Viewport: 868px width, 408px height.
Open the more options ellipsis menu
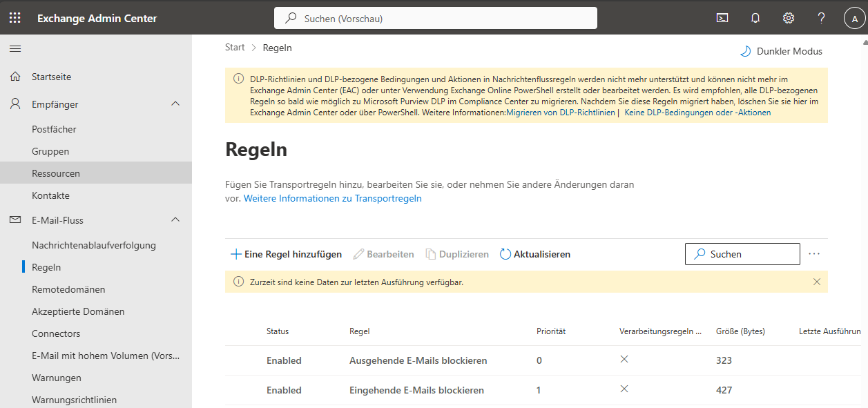pos(814,254)
